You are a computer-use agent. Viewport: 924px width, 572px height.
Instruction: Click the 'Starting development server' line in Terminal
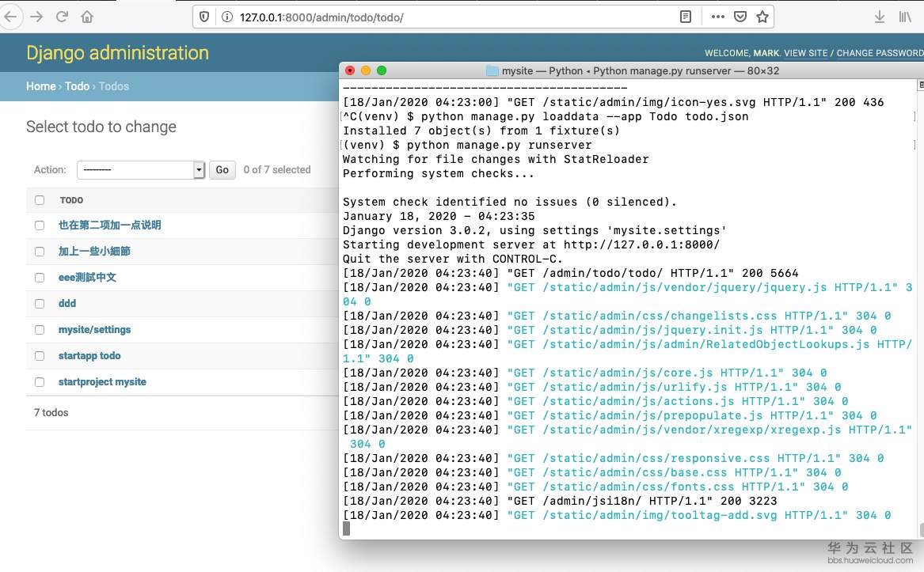pos(531,244)
